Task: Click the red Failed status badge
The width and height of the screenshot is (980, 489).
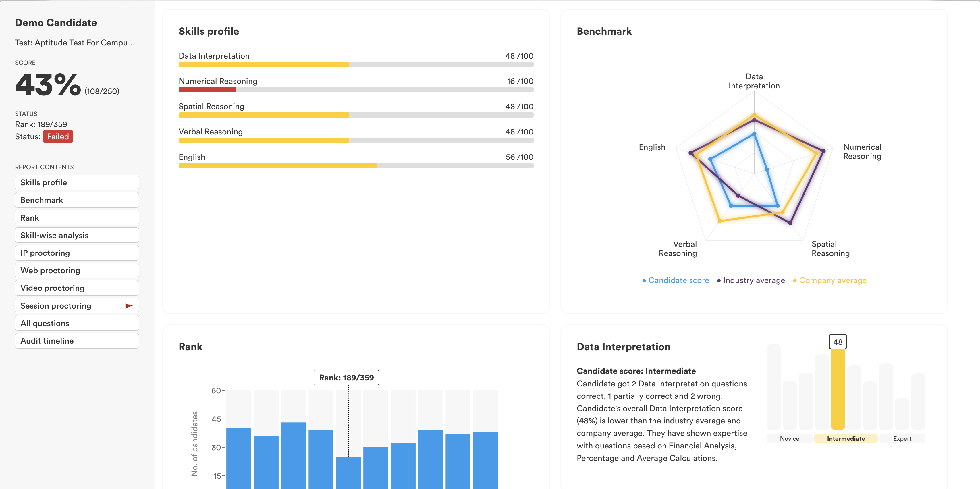Action: (58, 137)
